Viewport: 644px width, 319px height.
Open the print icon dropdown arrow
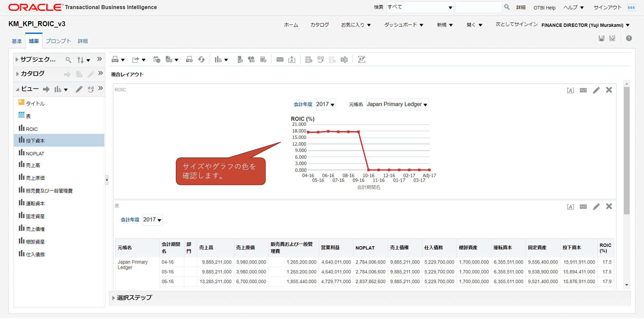[123, 60]
